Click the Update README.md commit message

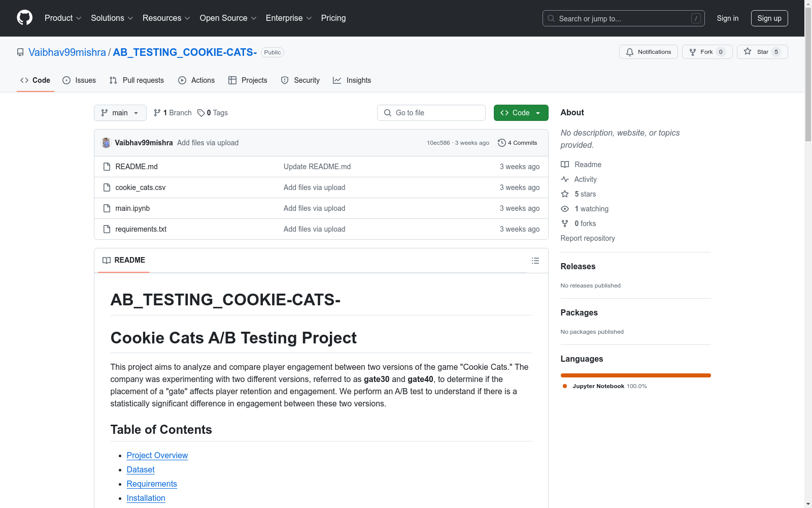point(317,167)
